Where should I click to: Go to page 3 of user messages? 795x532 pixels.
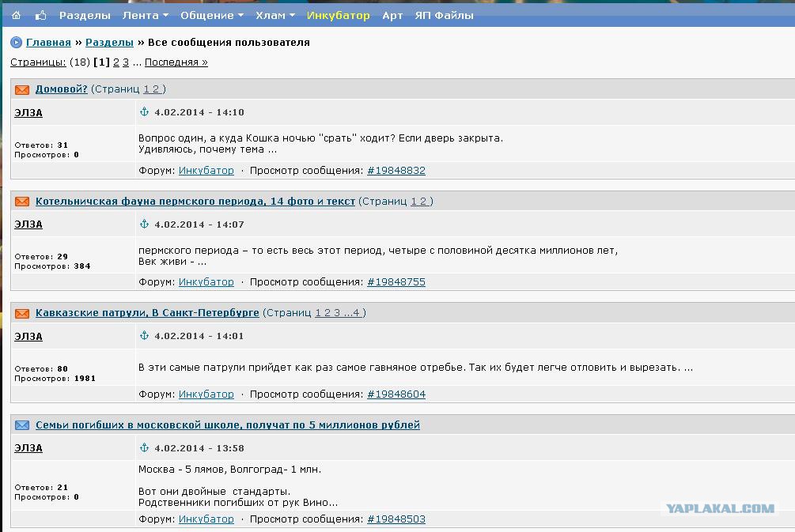click(x=126, y=62)
